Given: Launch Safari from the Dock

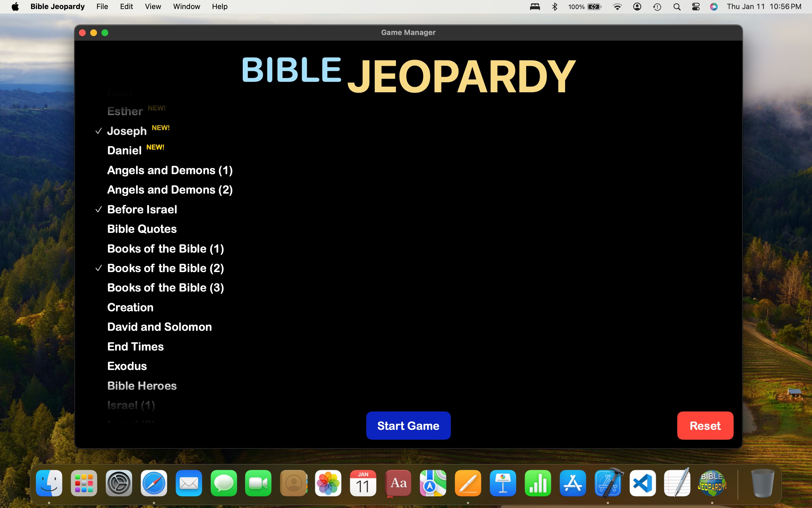Looking at the screenshot, I should point(154,483).
